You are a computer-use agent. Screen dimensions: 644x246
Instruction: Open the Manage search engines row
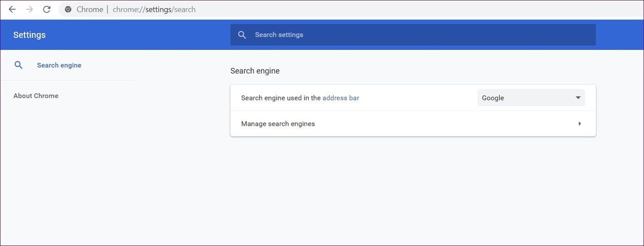pyautogui.click(x=413, y=123)
